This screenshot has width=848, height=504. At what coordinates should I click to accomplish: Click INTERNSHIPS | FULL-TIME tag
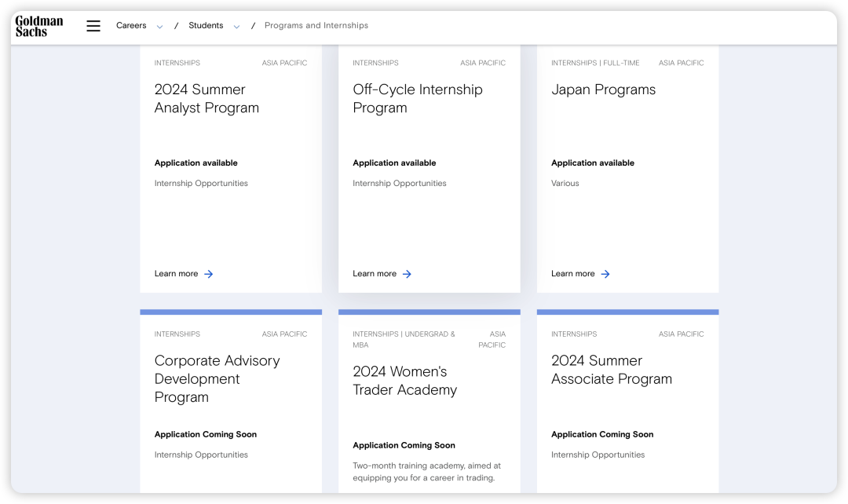click(595, 63)
